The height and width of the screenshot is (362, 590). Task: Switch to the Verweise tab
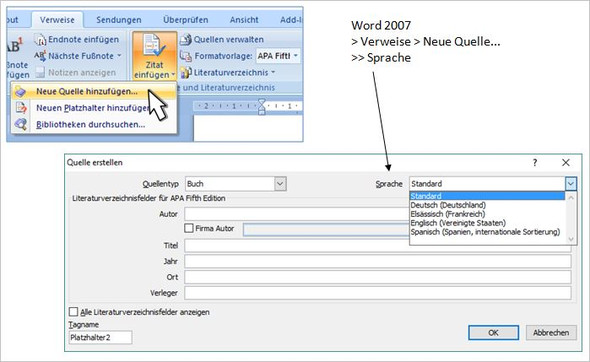click(x=57, y=20)
